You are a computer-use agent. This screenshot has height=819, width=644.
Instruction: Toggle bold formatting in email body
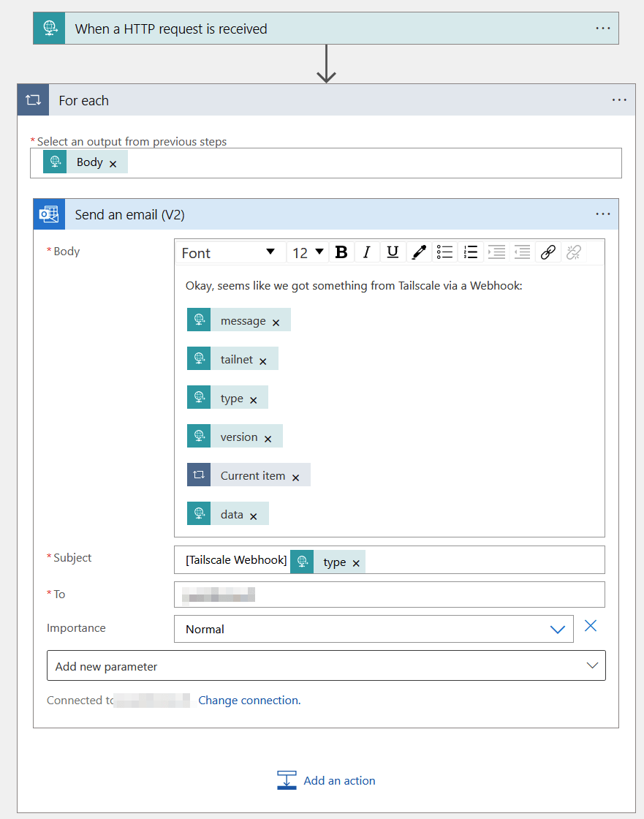pyautogui.click(x=341, y=252)
